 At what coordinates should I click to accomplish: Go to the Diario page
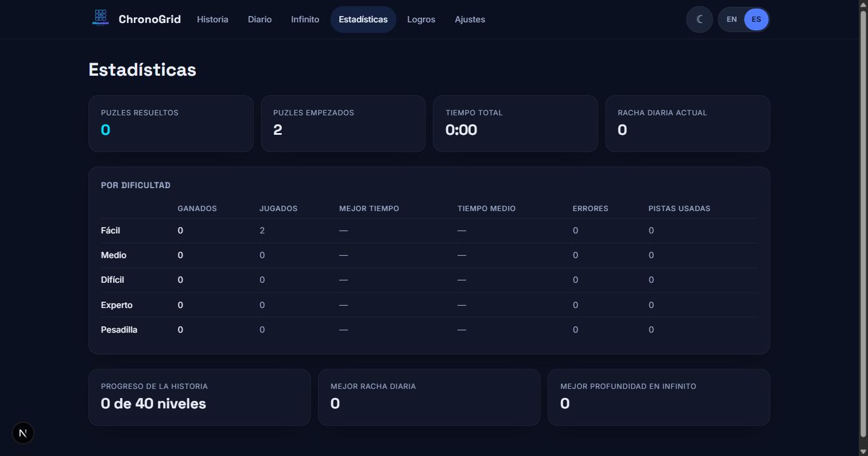tap(259, 20)
